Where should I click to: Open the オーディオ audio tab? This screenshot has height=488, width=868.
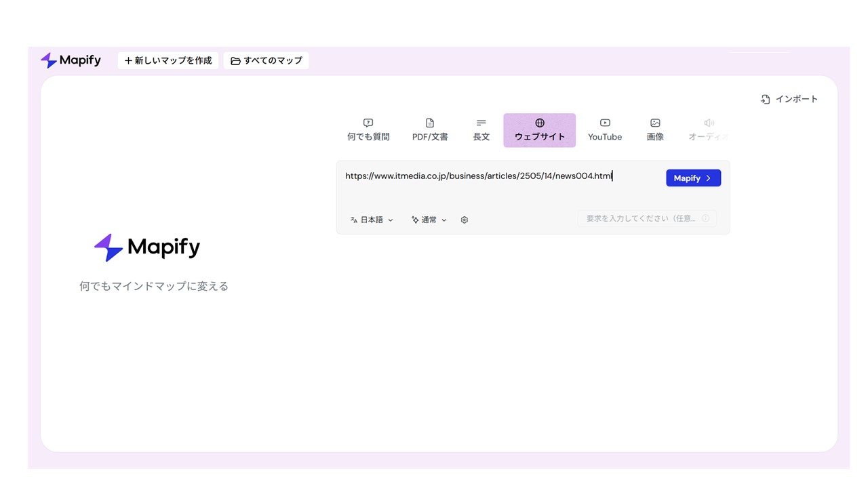click(709, 130)
